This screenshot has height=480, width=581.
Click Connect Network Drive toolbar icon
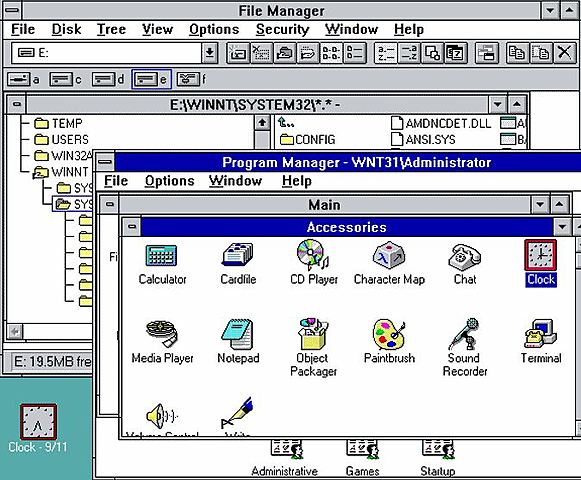tap(238, 53)
